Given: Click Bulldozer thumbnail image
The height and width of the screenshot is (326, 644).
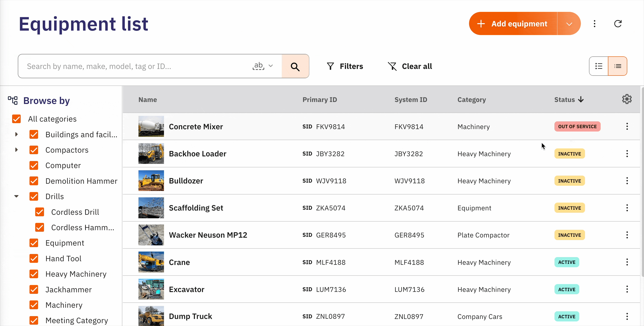Looking at the screenshot, I should click(151, 181).
